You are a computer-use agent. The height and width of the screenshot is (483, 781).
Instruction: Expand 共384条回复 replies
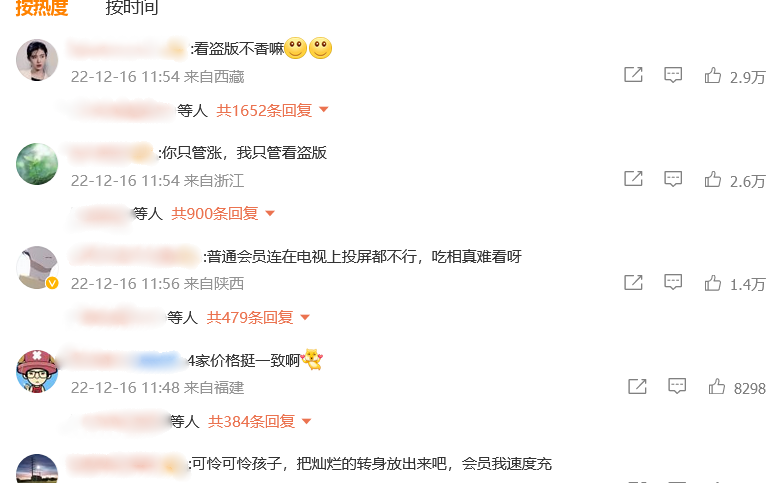pos(260,421)
